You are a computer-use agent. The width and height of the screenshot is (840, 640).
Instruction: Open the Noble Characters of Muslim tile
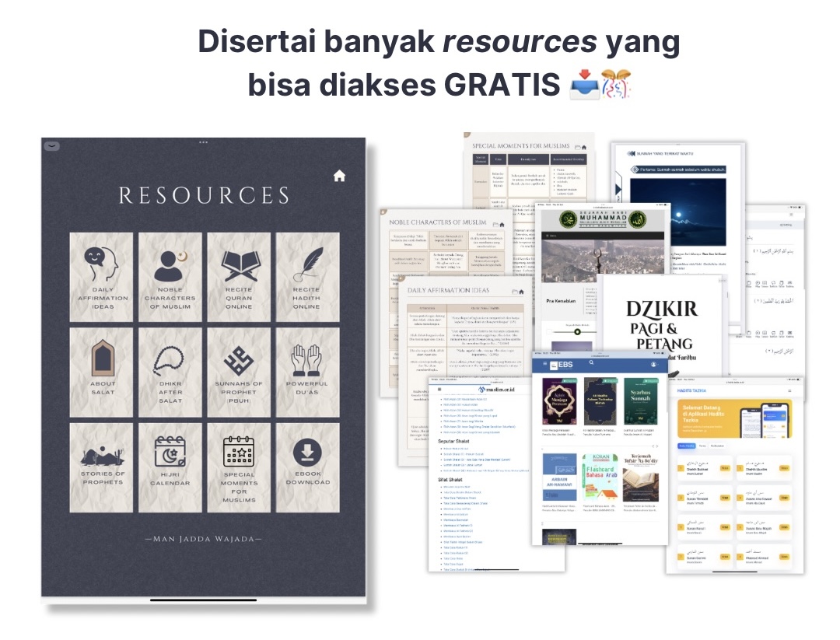pyautogui.click(x=170, y=277)
